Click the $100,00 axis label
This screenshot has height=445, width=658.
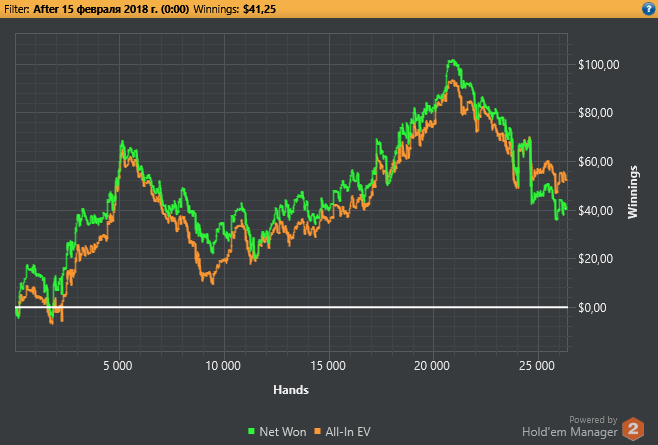(598, 65)
